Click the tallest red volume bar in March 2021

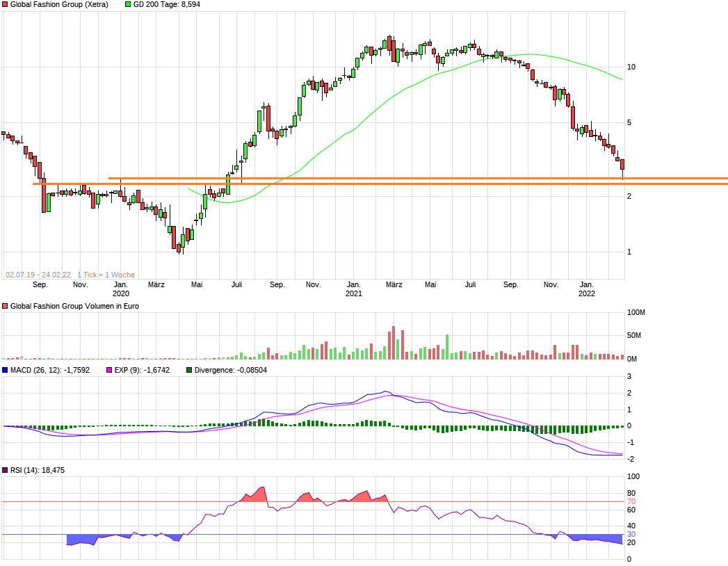(394, 343)
